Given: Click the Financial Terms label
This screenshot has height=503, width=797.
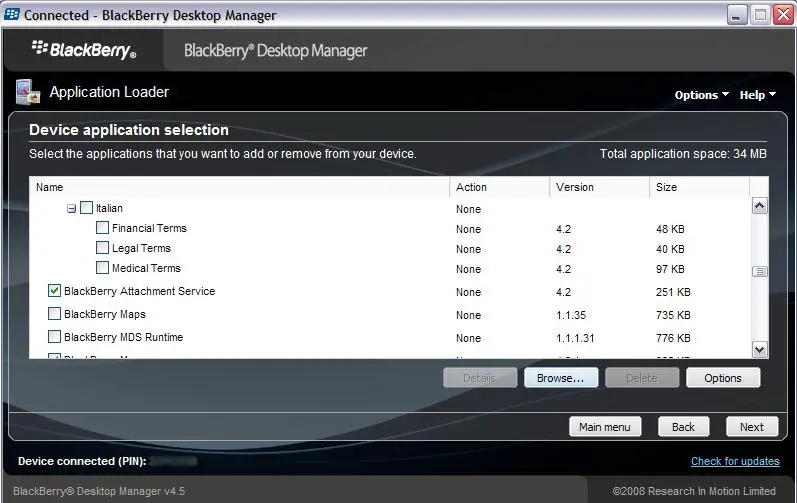Looking at the screenshot, I should point(149,228).
